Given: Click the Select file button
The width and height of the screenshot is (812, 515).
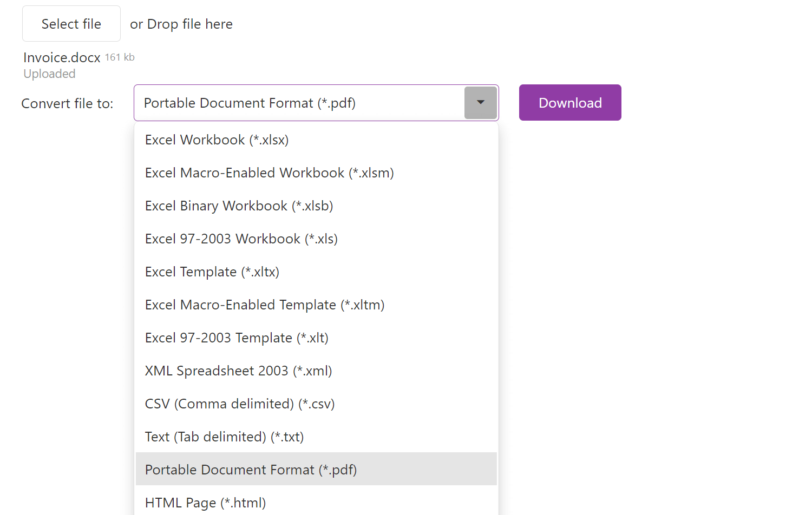Looking at the screenshot, I should click(71, 24).
